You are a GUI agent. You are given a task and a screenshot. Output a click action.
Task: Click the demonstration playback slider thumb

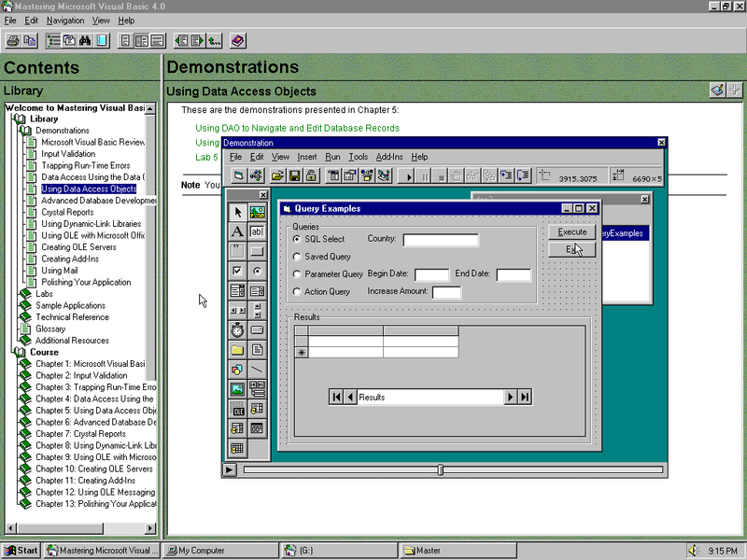[440, 470]
